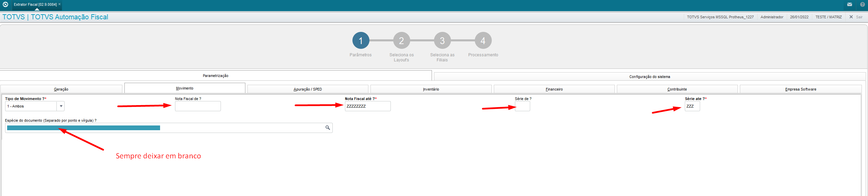The width and height of the screenshot is (868, 196).
Task: Click the TESTE / MATRIZ label
Action: [829, 17]
